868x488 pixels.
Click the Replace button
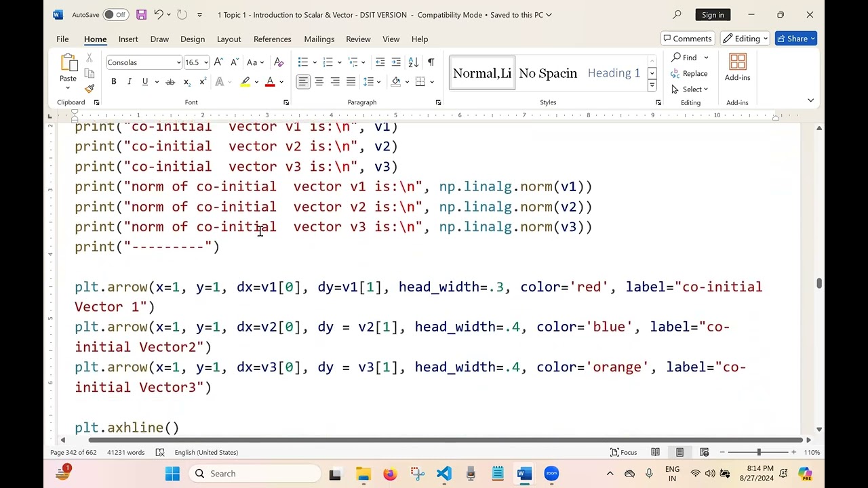point(689,74)
